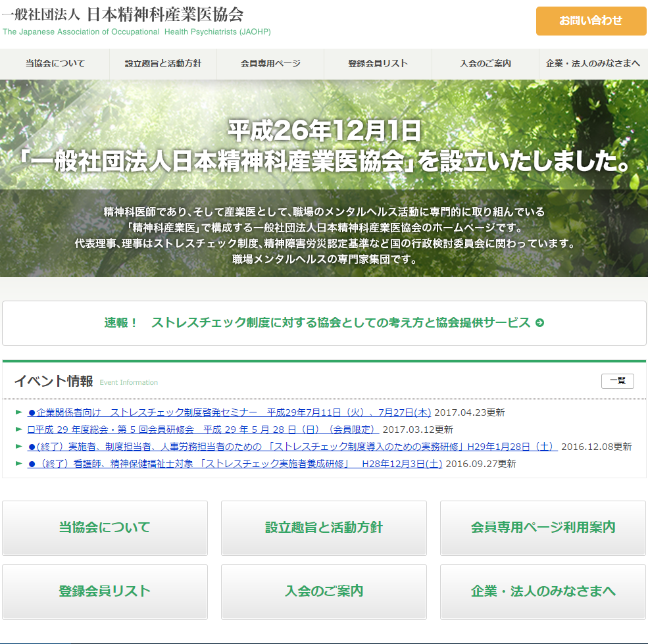Open 入会のご案内 in the navigation bar
Screen dimensions: 648x644
pyautogui.click(x=486, y=64)
